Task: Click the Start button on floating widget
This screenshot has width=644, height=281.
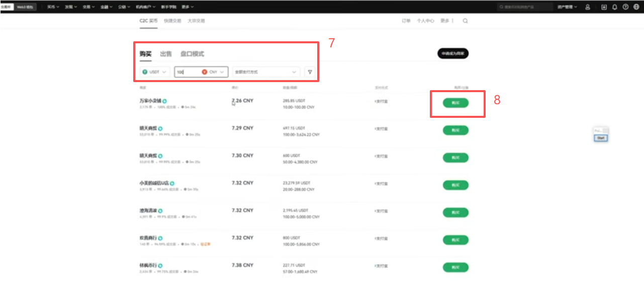Action: (601, 137)
